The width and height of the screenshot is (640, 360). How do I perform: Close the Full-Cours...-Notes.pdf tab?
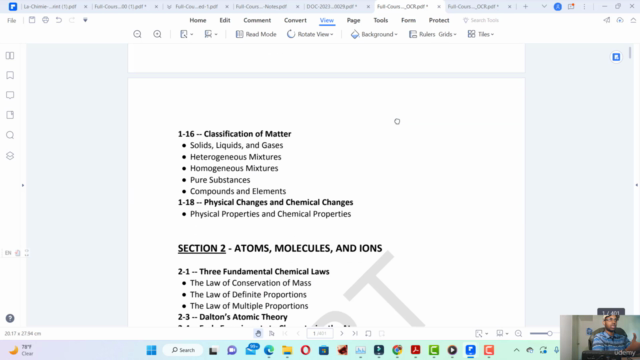[298, 7]
